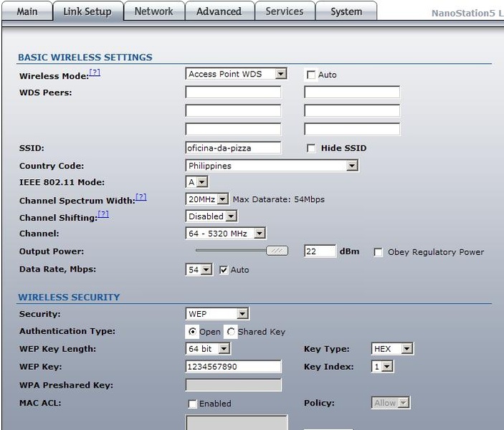The width and height of the screenshot is (504, 430).
Task: Open the Network tab
Action: [153, 11]
